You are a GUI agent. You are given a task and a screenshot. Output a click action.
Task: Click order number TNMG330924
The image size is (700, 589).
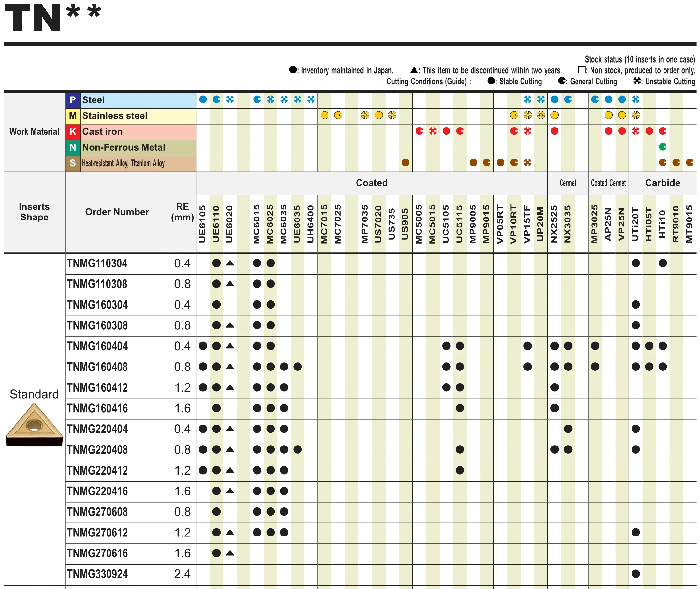click(x=97, y=574)
